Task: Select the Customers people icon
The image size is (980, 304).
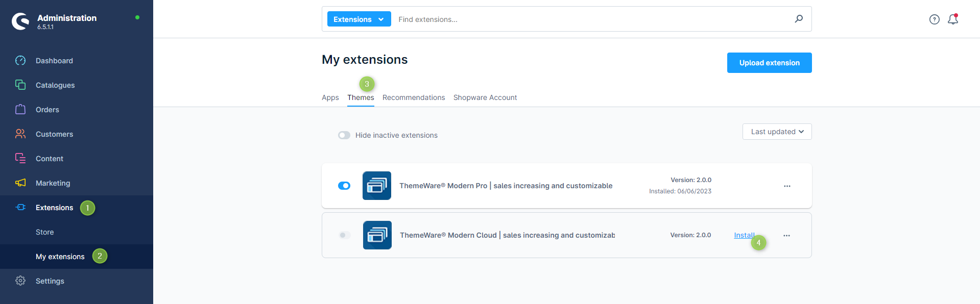Action: [x=20, y=134]
